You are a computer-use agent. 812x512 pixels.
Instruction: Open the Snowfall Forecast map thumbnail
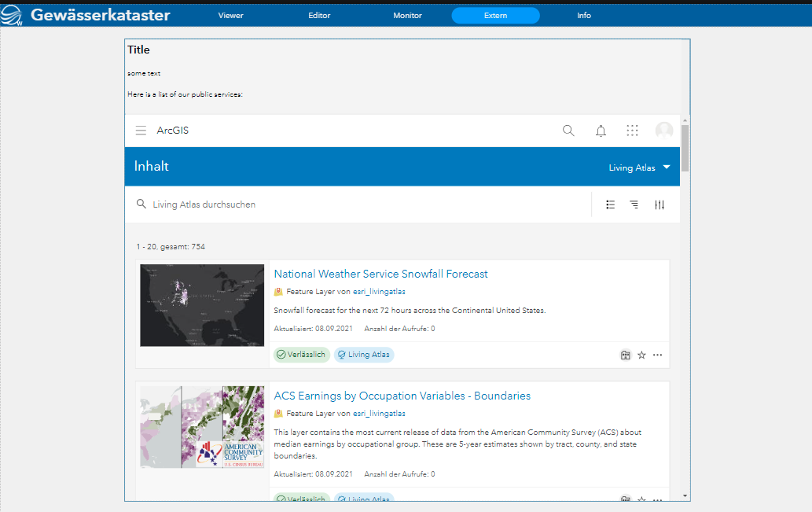pos(202,305)
